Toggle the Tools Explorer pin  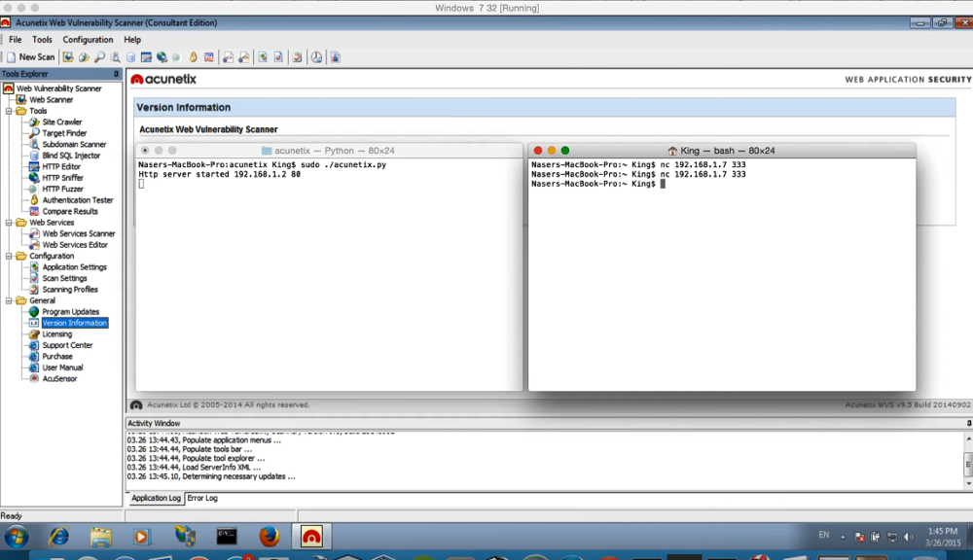pyautogui.click(x=116, y=74)
